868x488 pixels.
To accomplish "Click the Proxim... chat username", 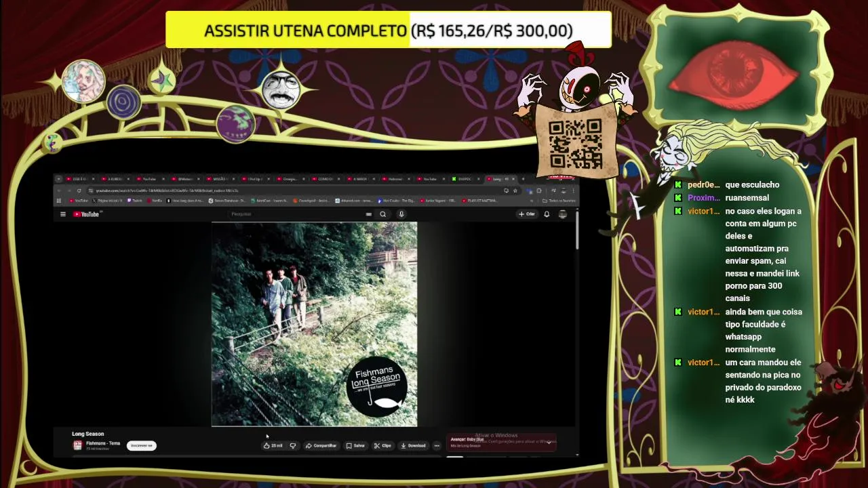I will (x=704, y=197).
